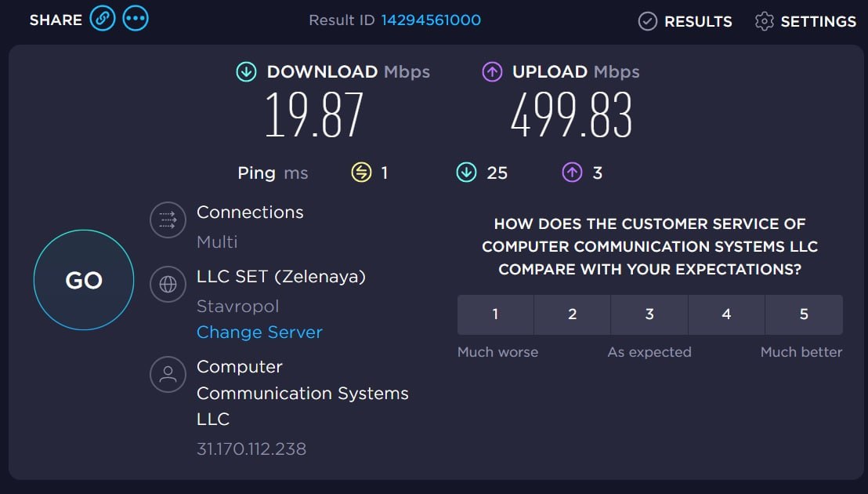
Task: Rate customer service 3 As expected
Action: [649, 314]
